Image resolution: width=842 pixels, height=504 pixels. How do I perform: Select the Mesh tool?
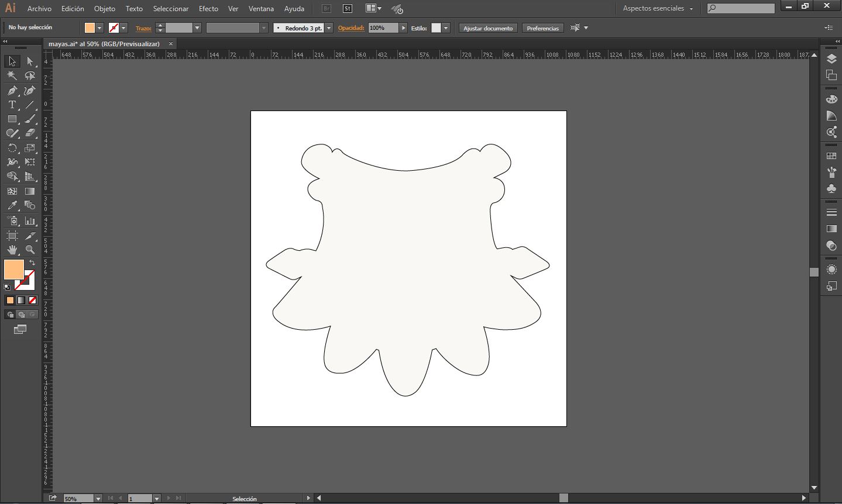point(12,191)
